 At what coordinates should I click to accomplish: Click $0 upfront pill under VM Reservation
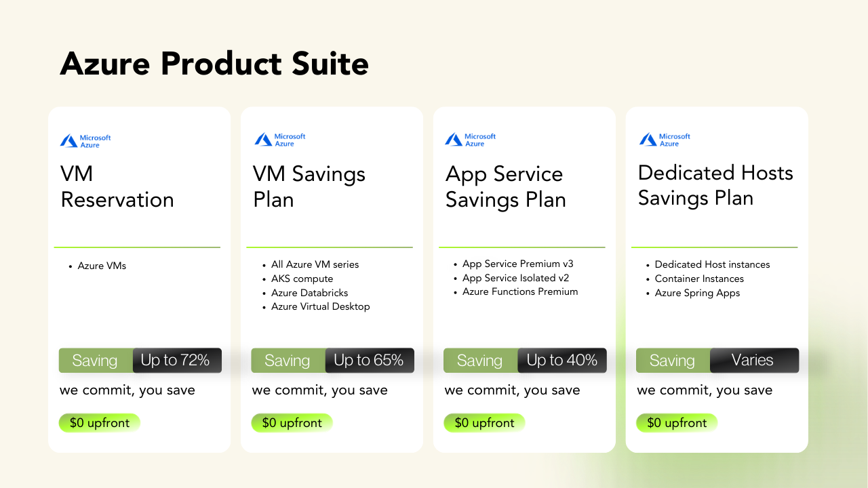coord(100,423)
